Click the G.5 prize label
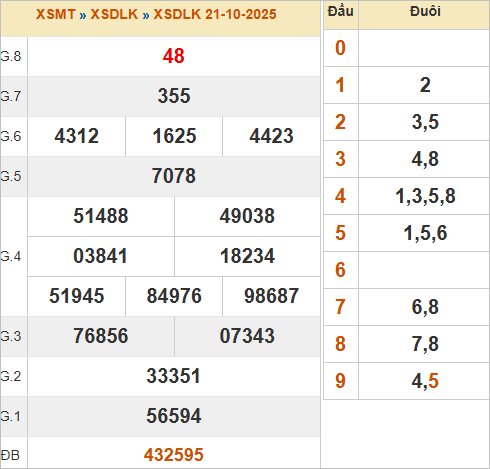The height and width of the screenshot is (469, 490). [x=11, y=176]
